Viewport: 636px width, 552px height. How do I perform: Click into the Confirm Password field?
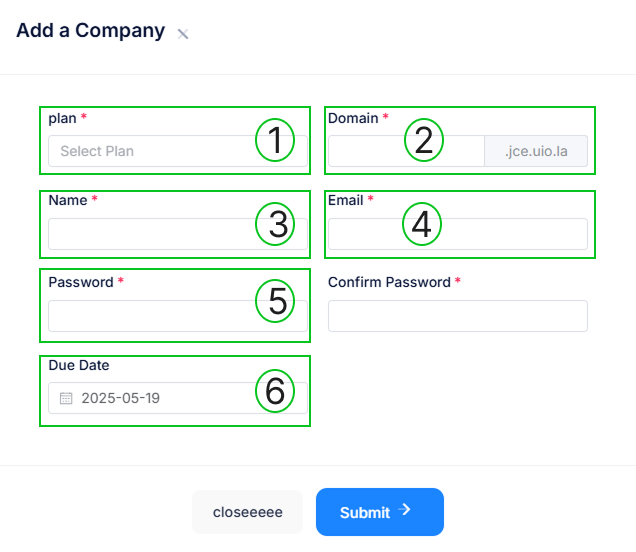[x=457, y=316]
